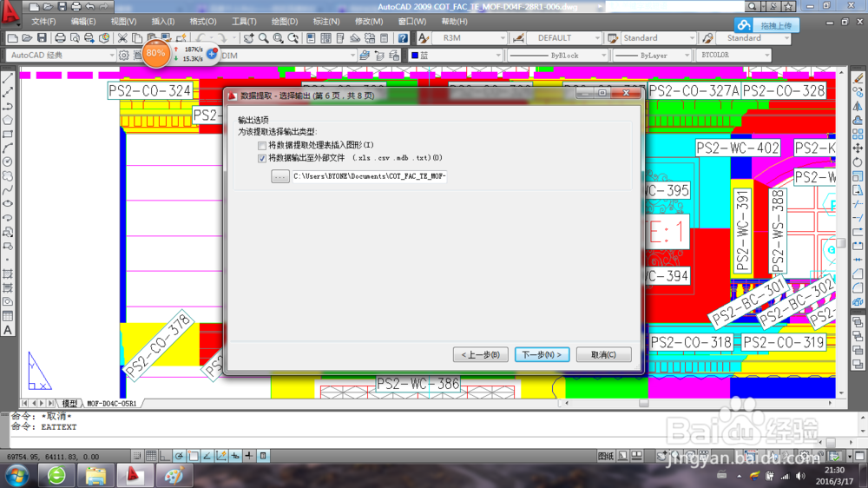Open the Properties palette icon
The height and width of the screenshot is (488, 868).
coord(311,37)
